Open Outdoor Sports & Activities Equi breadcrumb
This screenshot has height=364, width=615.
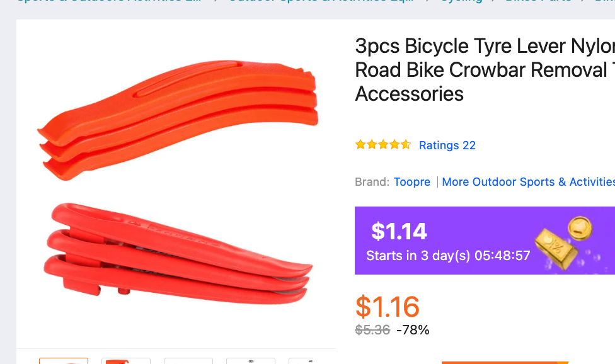321,2
